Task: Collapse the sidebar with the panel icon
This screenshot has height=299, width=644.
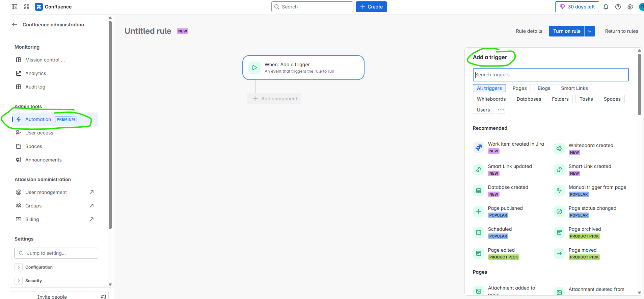Action: 15,7
